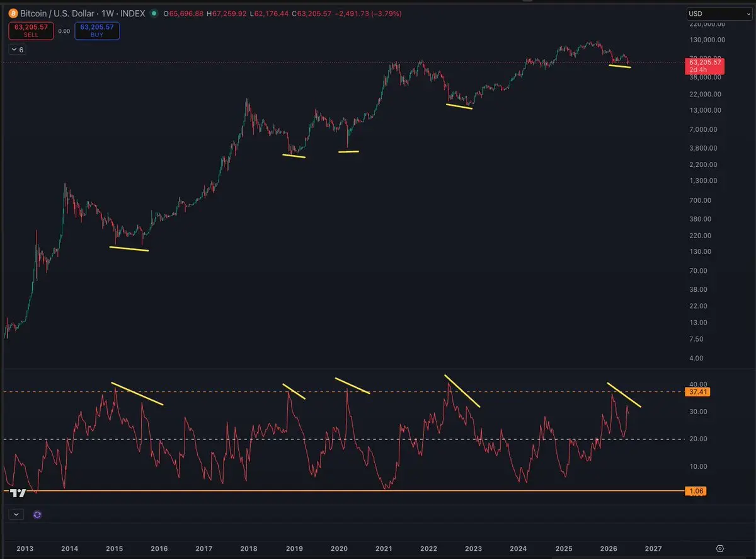The width and height of the screenshot is (756, 559).
Task: Click the 2016 label on time axis
Action: 159,549
